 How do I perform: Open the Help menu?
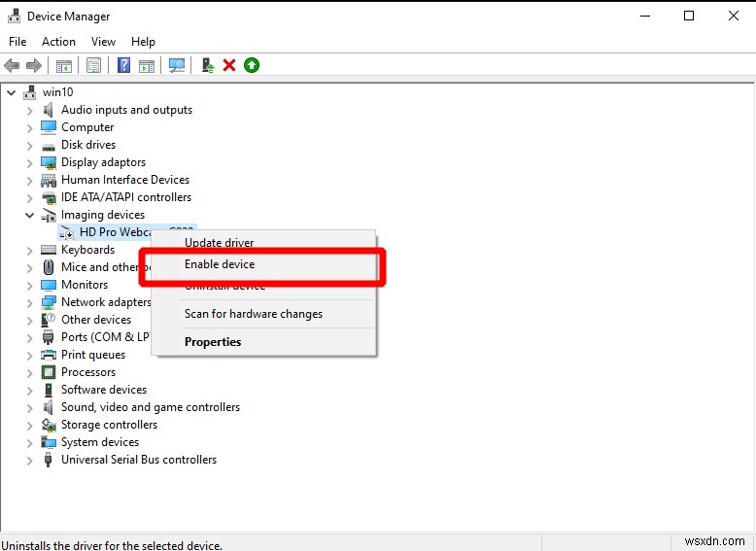tap(143, 42)
